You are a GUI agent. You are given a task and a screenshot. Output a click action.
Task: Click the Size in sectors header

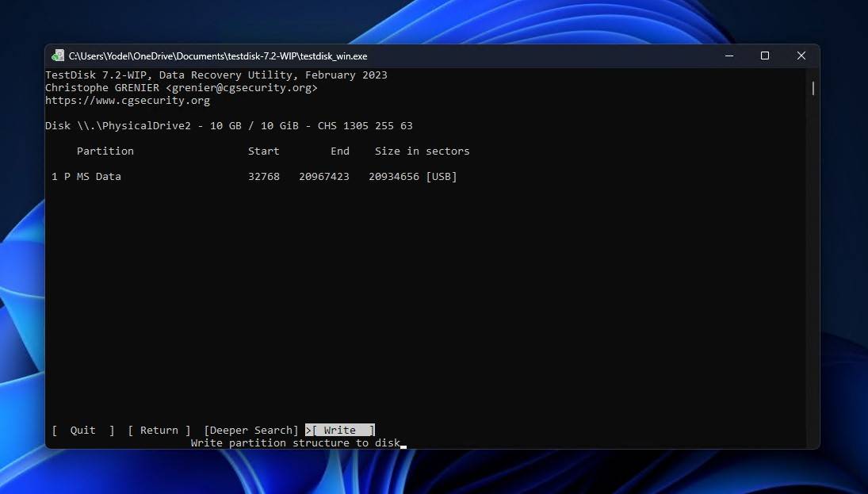(x=422, y=151)
